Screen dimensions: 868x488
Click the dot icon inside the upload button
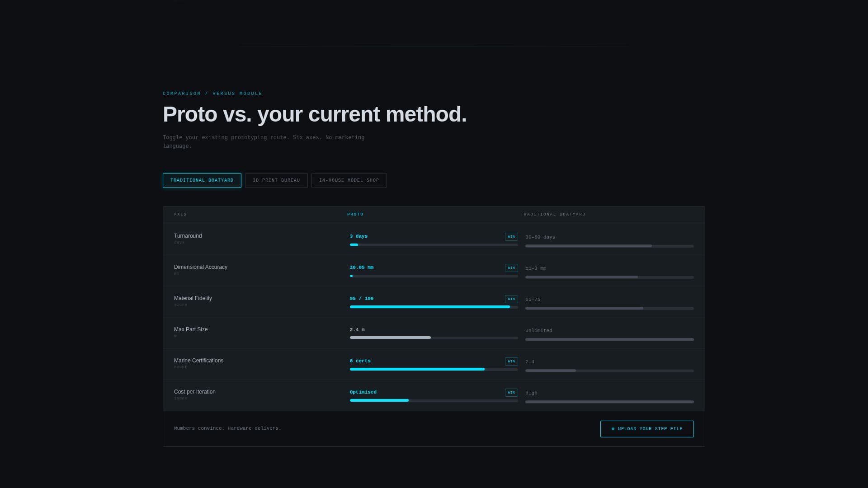613,428
